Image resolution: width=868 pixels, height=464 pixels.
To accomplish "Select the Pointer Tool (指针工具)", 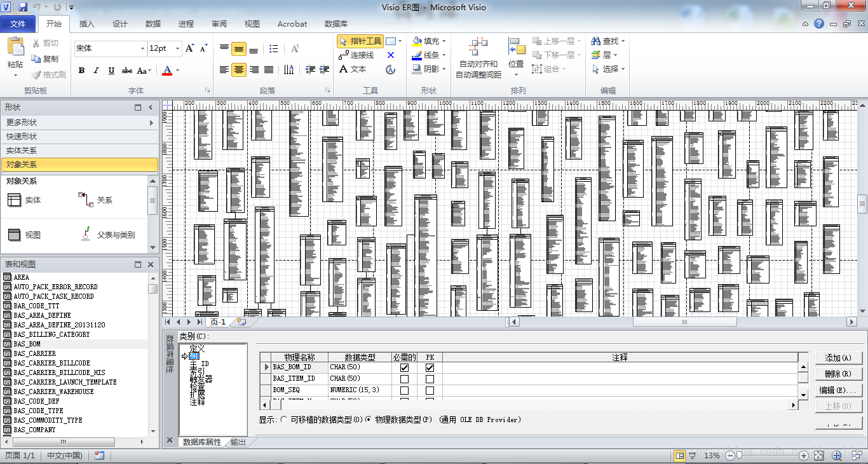I will pos(360,41).
